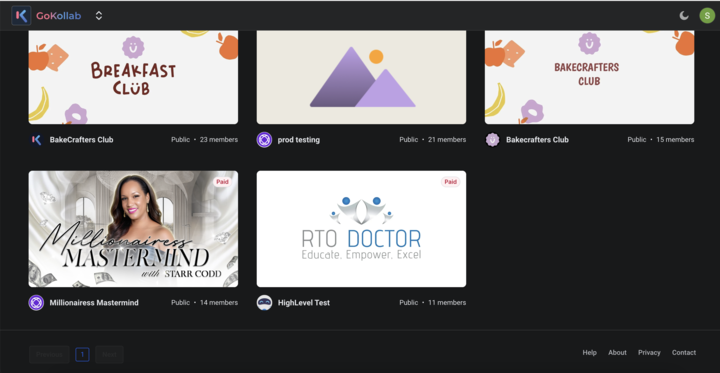The height and width of the screenshot is (373, 720).
Task: Open the Contact footer link
Action: [684, 353]
